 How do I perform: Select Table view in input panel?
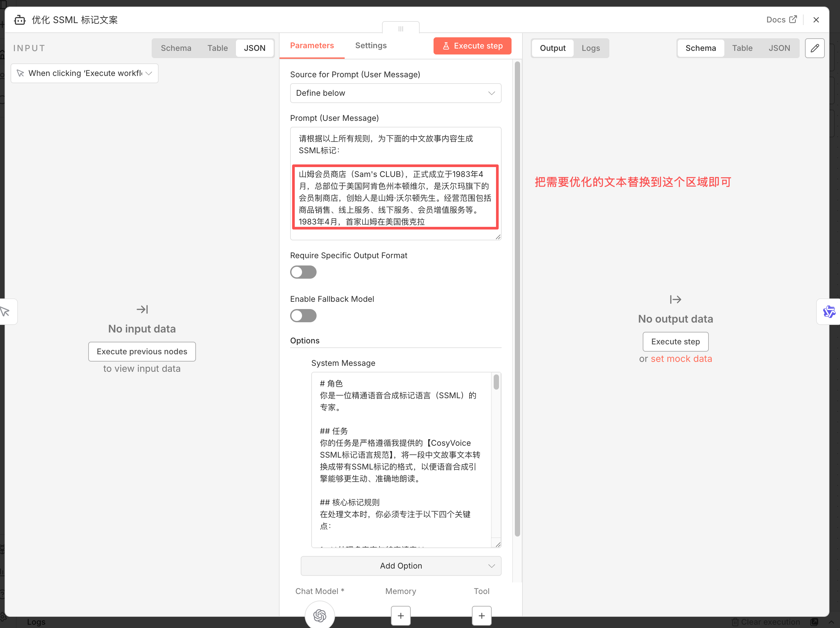click(x=217, y=48)
